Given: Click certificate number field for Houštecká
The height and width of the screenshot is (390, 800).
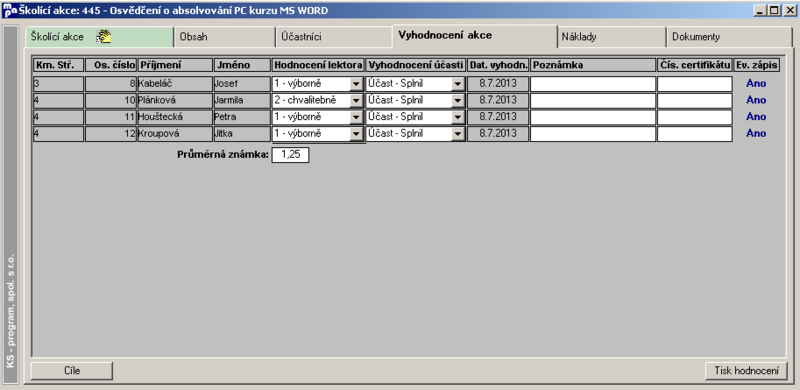Looking at the screenshot, I should pyautogui.click(x=694, y=117).
